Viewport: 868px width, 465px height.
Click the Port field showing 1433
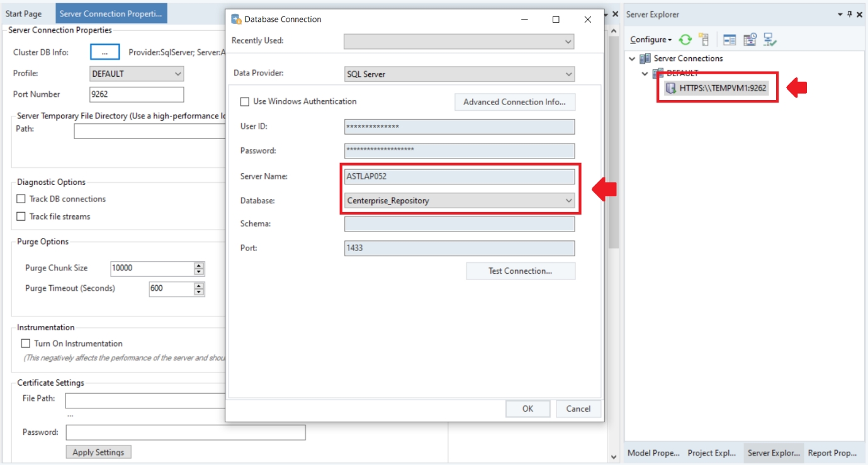459,248
